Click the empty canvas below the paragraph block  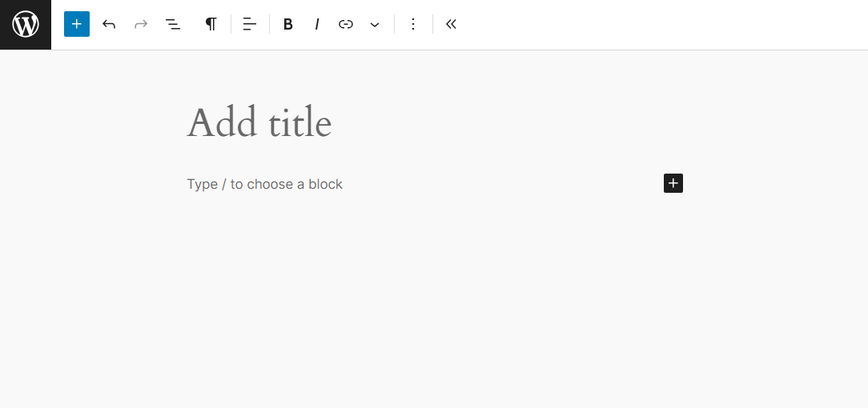432,304
